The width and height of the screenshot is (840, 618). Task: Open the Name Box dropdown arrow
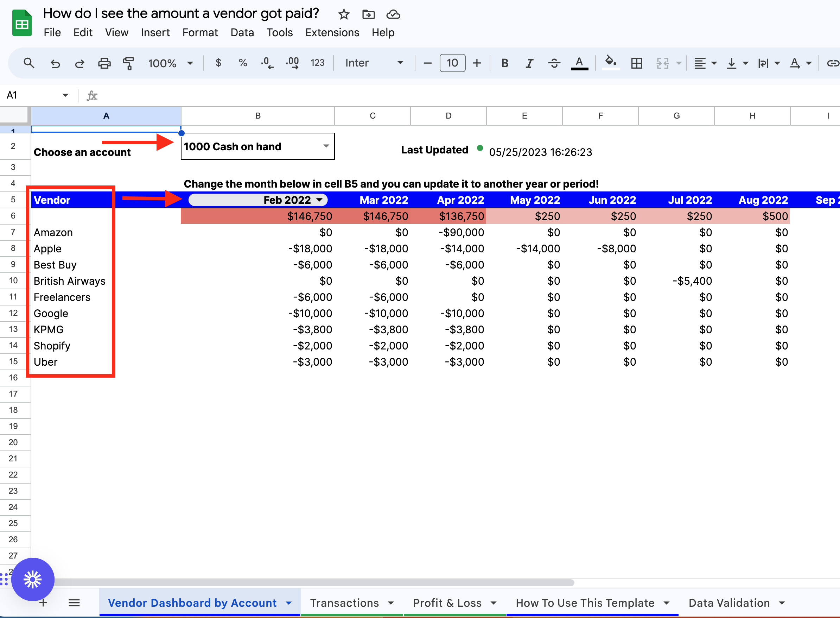(65, 95)
